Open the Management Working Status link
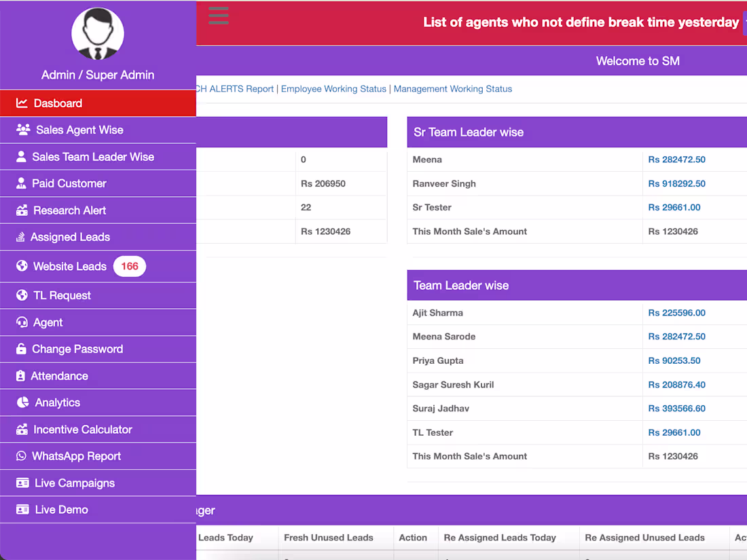 (452, 89)
